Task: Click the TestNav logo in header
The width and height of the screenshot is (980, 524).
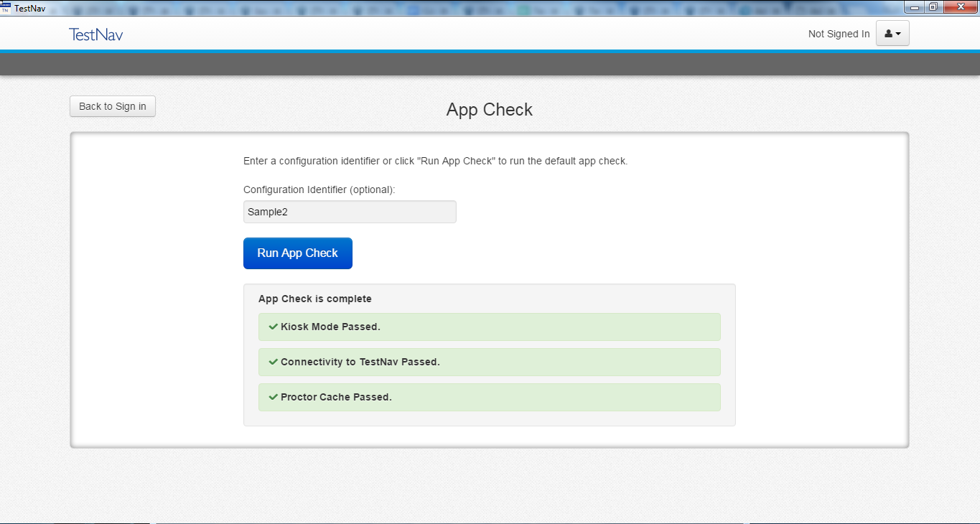Action: 95,34
